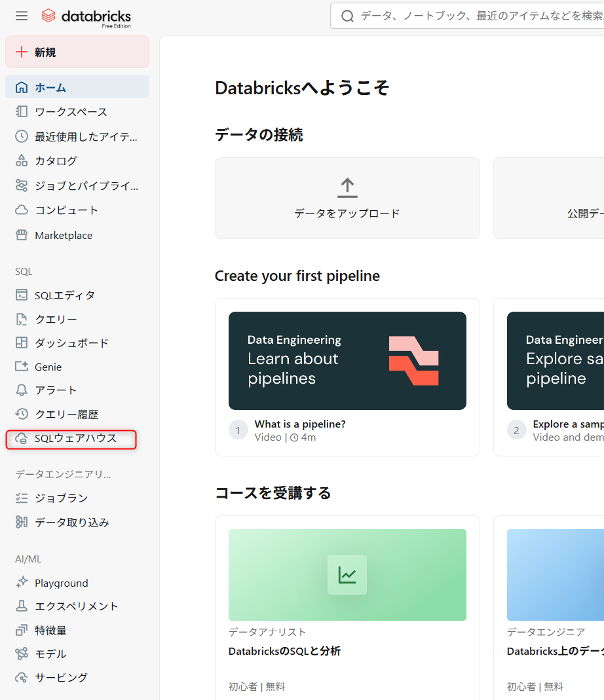The height and width of the screenshot is (700, 604).
Task: Open クエリー履歴 in the sidebar
Action: click(66, 414)
